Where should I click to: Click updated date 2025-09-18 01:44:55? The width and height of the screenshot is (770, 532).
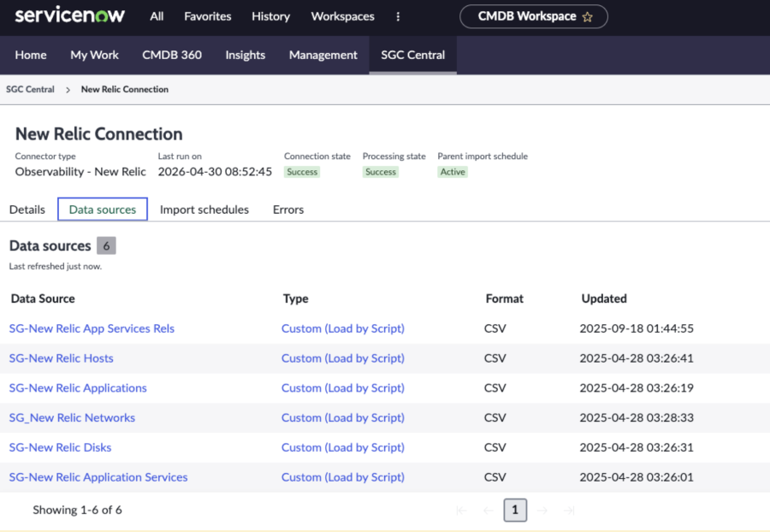pyautogui.click(x=637, y=328)
